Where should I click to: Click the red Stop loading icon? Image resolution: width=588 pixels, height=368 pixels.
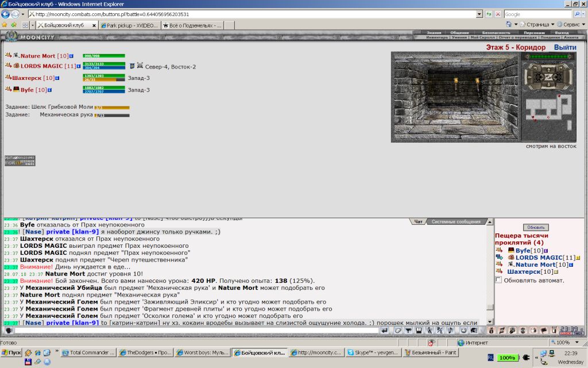[498, 14]
